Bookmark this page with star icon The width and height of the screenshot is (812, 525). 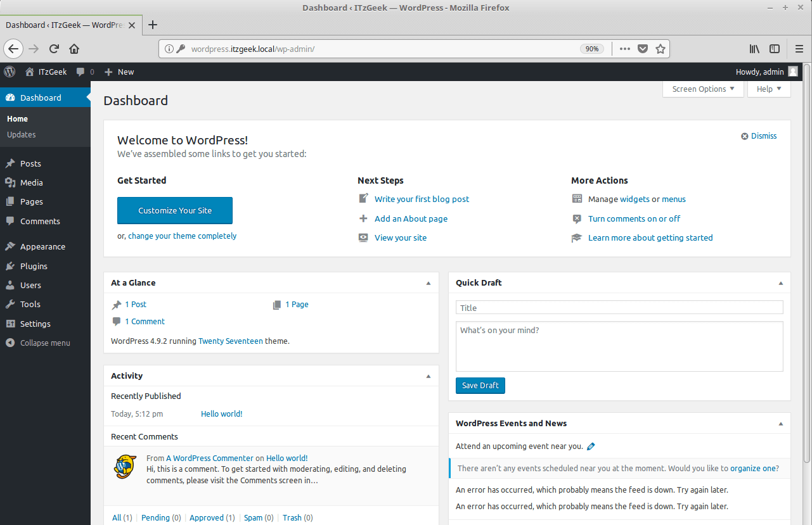tap(661, 49)
